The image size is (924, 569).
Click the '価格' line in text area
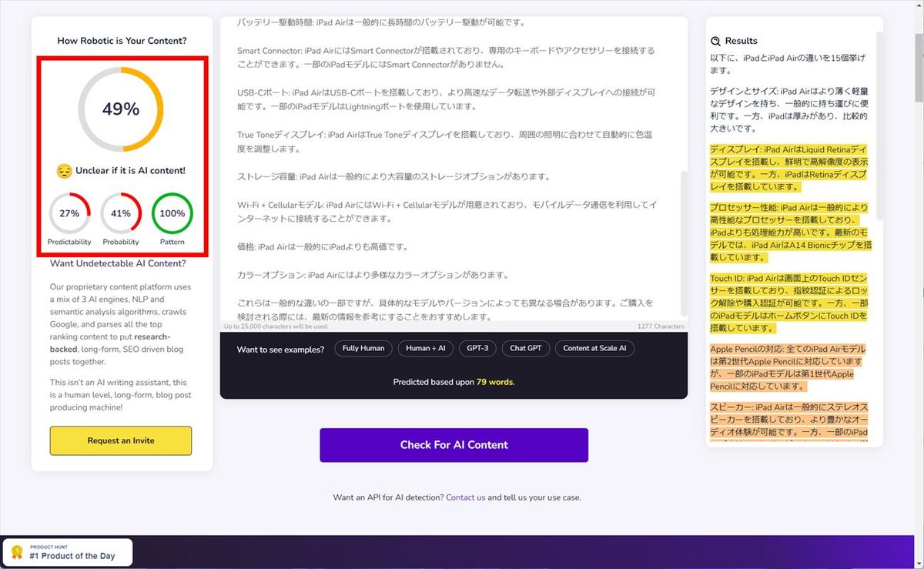(322, 247)
